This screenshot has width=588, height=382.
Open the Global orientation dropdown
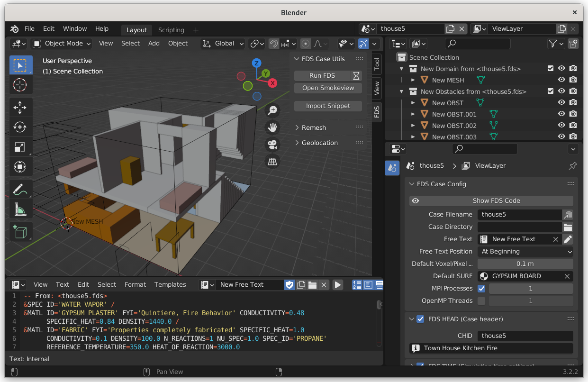click(223, 44)
